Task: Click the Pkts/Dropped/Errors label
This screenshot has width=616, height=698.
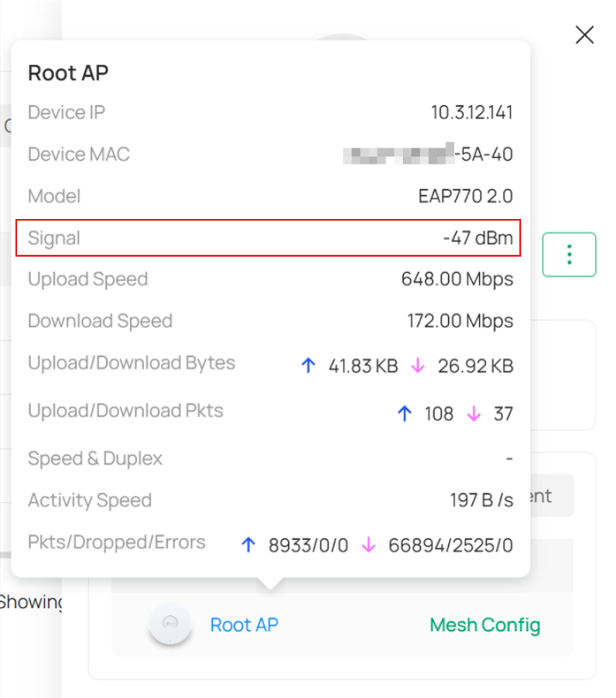Action: (116, 542)
